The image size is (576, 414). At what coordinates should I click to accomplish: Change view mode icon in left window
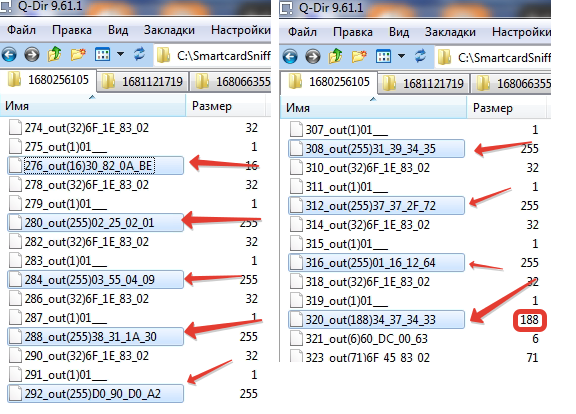pyautogui.click(x=102, y=55)
